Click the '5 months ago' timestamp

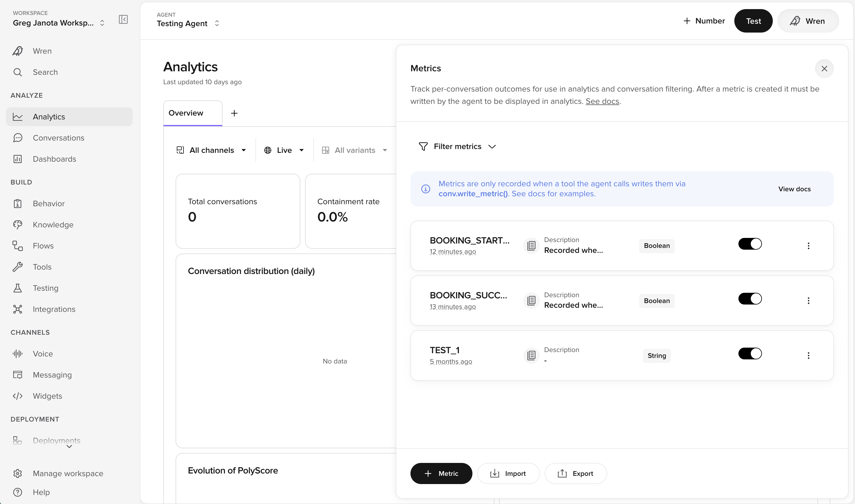click(x=451, y=362)
